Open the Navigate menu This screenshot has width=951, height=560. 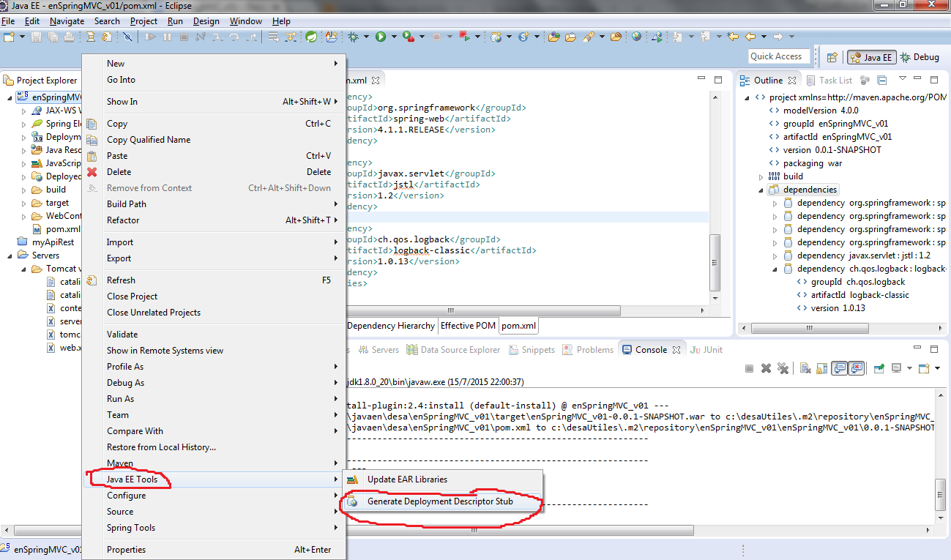(67, 21)
